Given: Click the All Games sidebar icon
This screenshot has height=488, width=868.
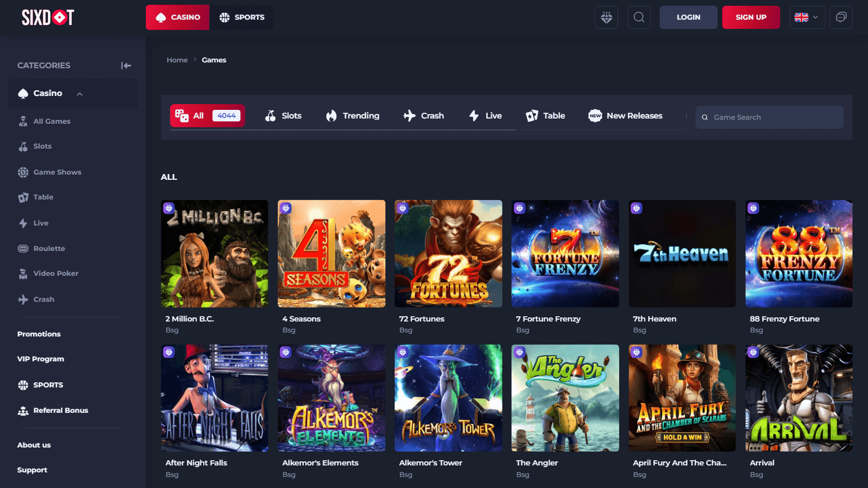Looking at the screenshot, I should pyautogui.click(x=23, y=121).
